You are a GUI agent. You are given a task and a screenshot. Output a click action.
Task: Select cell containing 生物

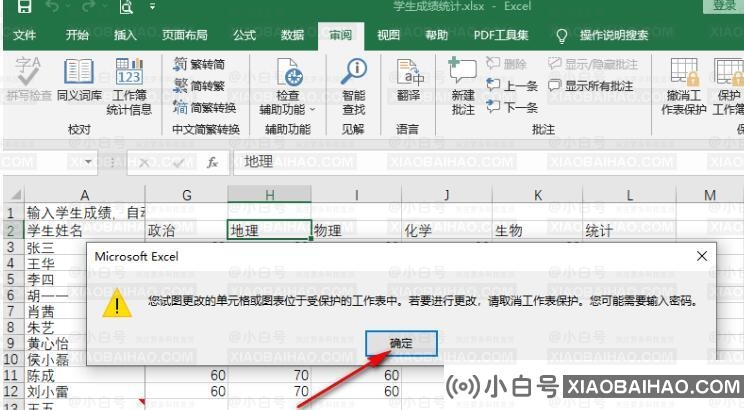coord(537,230)
